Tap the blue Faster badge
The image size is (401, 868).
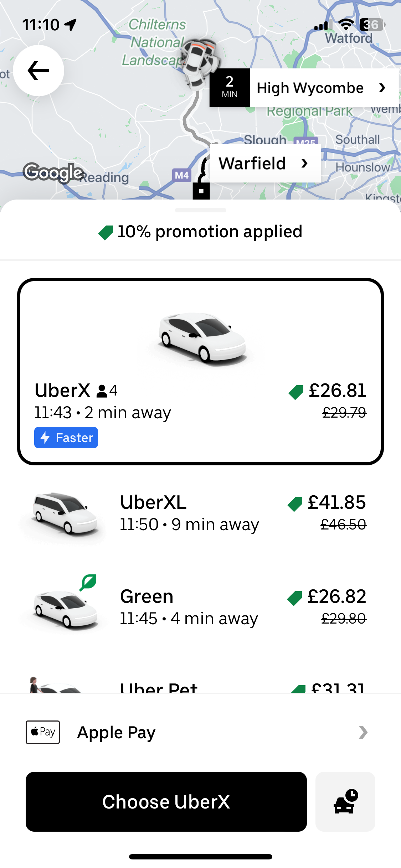pyautogui.click(x=66, y=438)
